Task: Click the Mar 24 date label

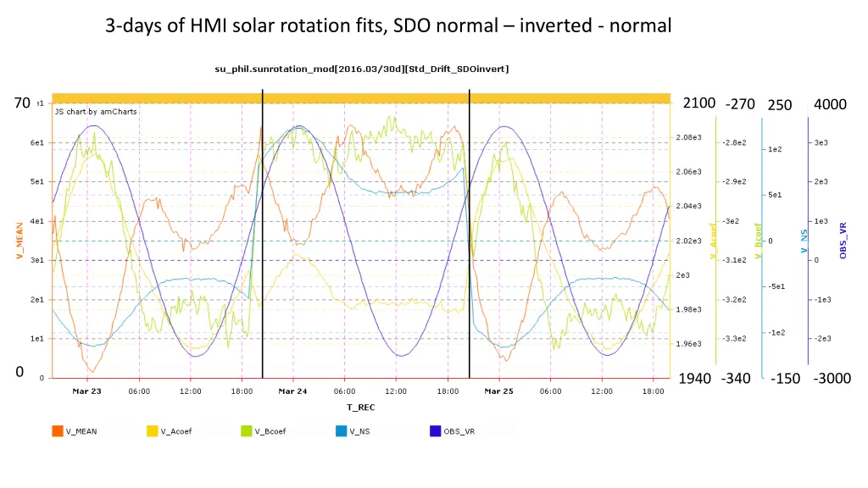Action: point(292,391)
